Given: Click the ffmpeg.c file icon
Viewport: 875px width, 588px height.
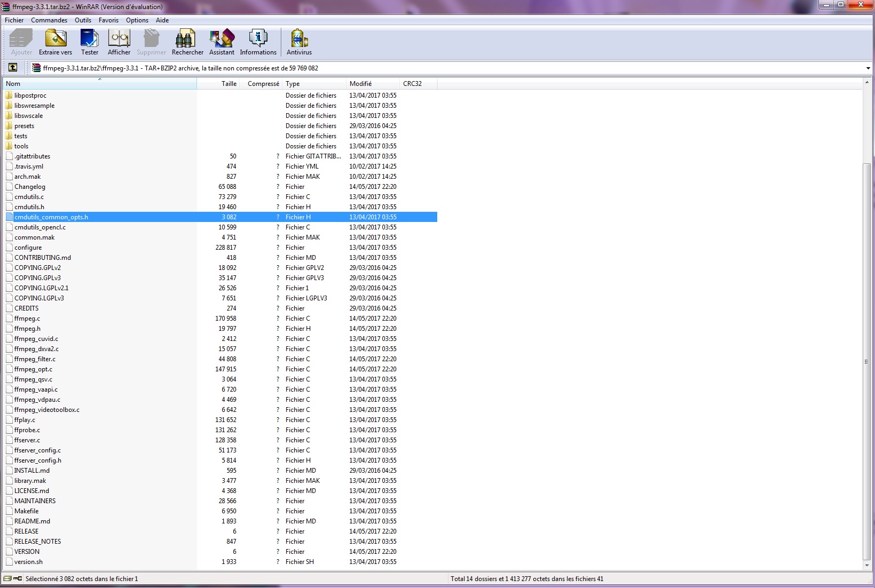Looking at the screenshot, I should point(9,319).
